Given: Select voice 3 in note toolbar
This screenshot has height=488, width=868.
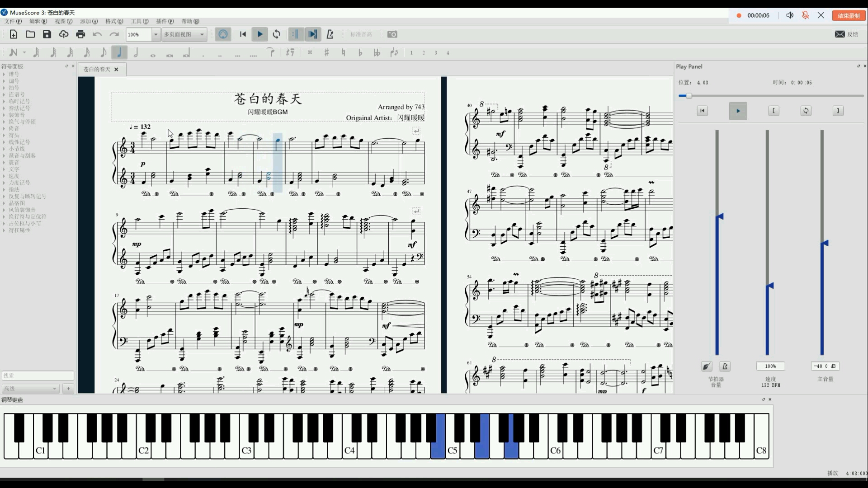Looking at the screenshot, I should pos(436,53).
